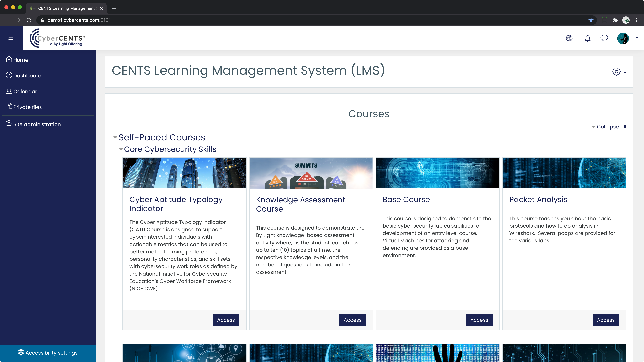Screen dimensions: 644x362
Task: Toggle the hamburger side menu
Action: point(11,38)
